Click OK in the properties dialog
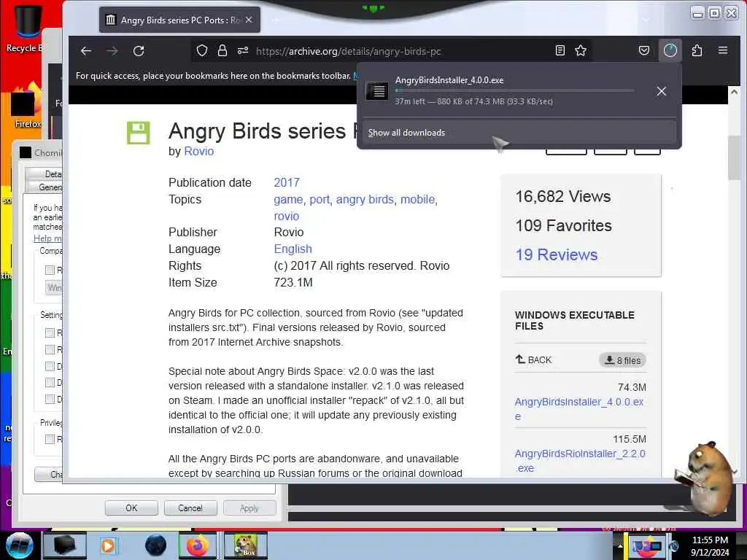This screenshot has width=747, height=560. pos(131,508)
